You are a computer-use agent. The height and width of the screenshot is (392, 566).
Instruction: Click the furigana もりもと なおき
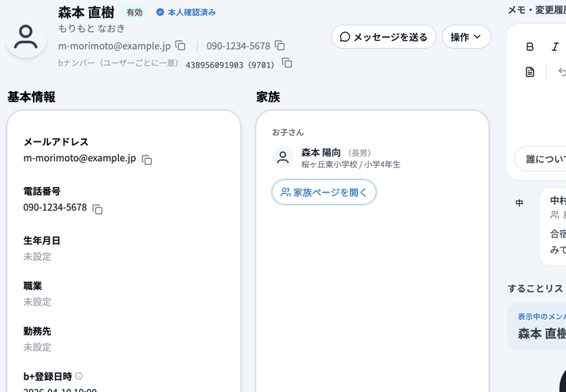(92, 28)
